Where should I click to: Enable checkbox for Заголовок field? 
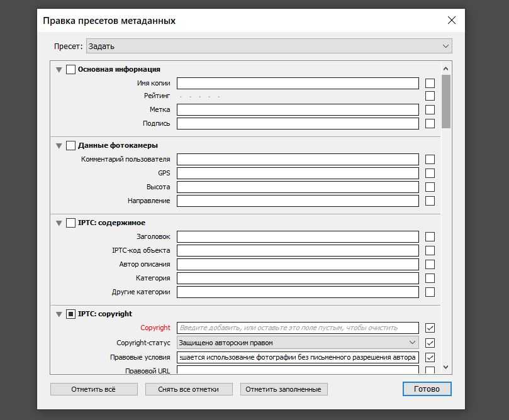430,237
